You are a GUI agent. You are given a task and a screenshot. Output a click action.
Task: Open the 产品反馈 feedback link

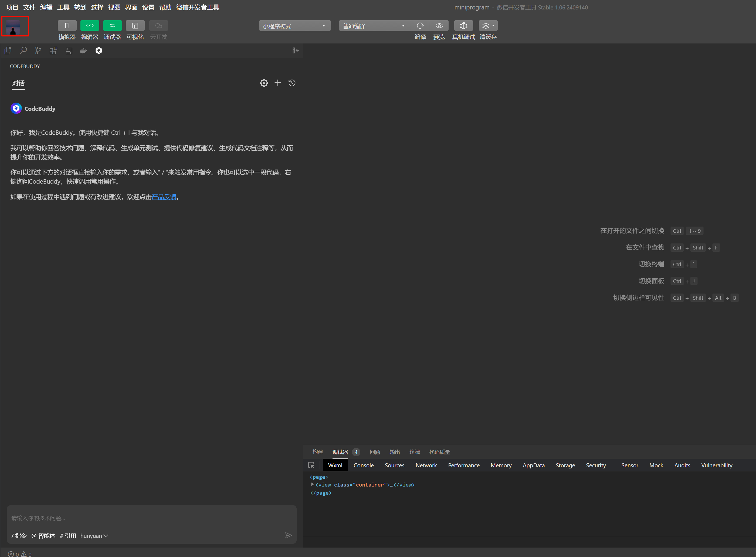(x=164, y=197)
